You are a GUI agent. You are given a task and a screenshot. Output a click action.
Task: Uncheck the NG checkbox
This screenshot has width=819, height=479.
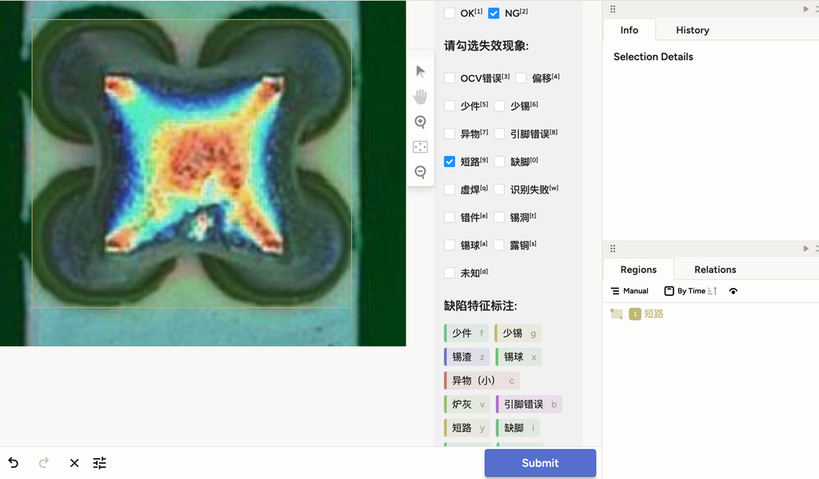(x=494, y=13)
